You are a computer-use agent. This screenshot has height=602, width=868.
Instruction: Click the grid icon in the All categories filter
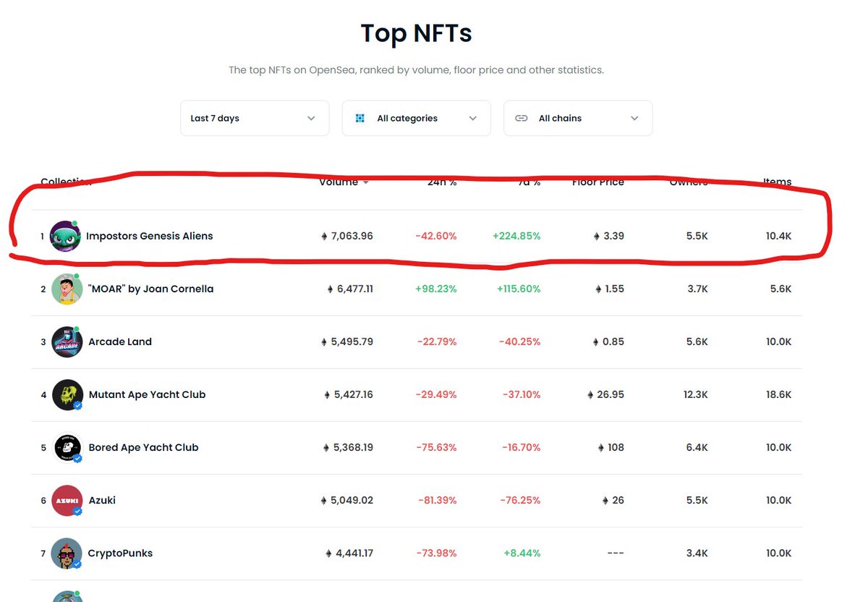359,118
